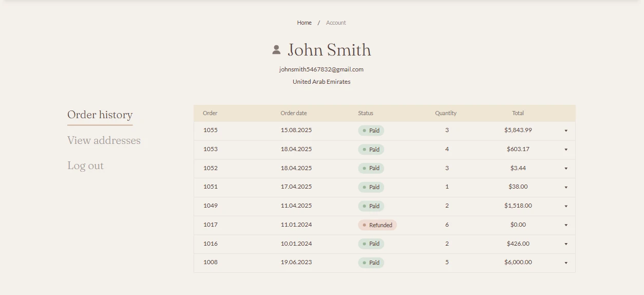Image resolution: width=644 pixels, height=295 pixels.
Task: Click the total $1,518.00
Action: point(518,206)
